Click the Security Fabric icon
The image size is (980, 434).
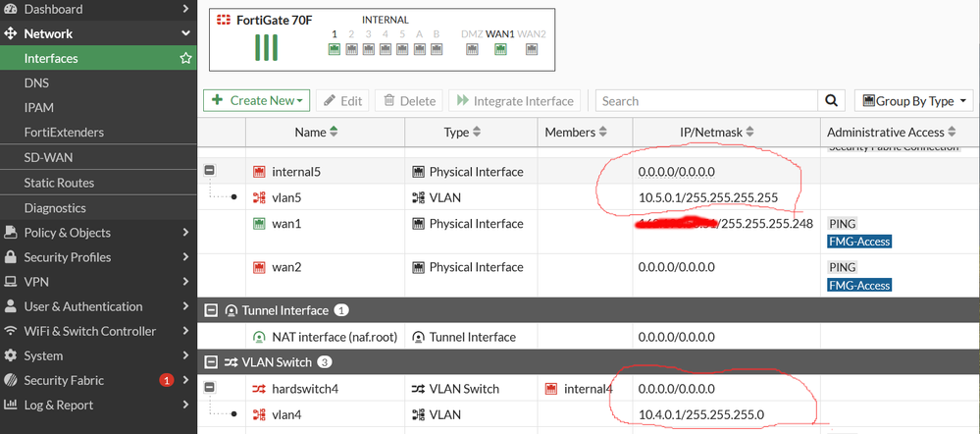(x=10, y=380)
